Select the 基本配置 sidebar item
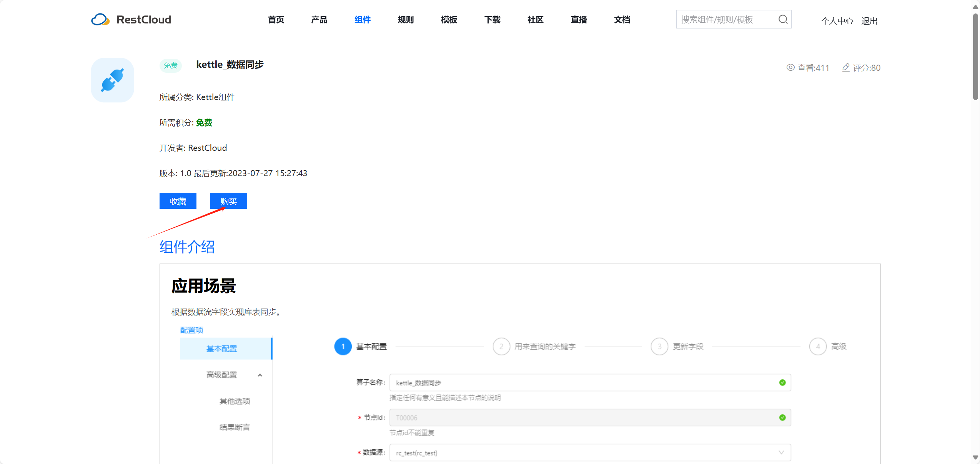This screenshot has width=980, height=464. (x=226, y=349)
